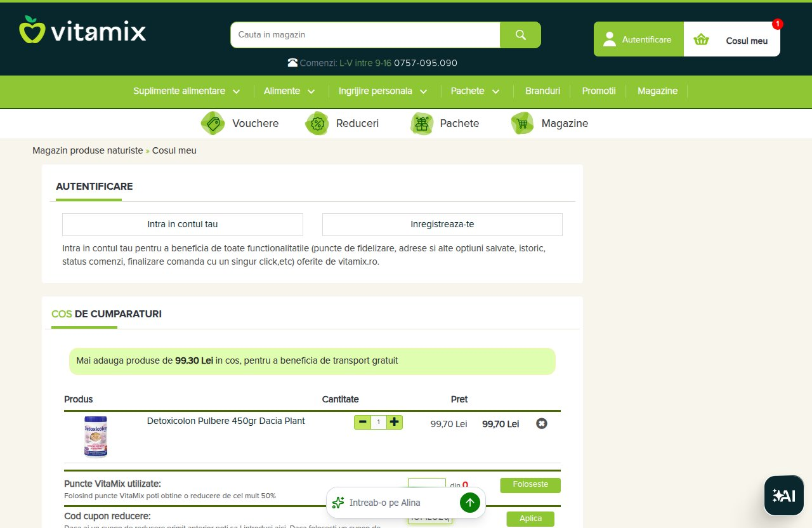The width and height of the screenshot is (812, 528).
Task: Click the user avatar icon for Autentificare
Action: point(610,39)
